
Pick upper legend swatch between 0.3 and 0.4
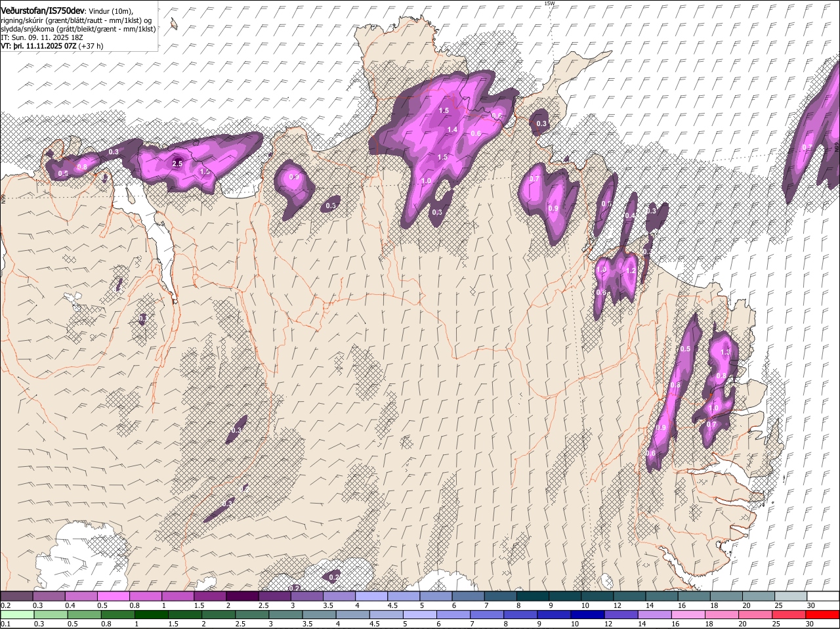tap(49, 596)
